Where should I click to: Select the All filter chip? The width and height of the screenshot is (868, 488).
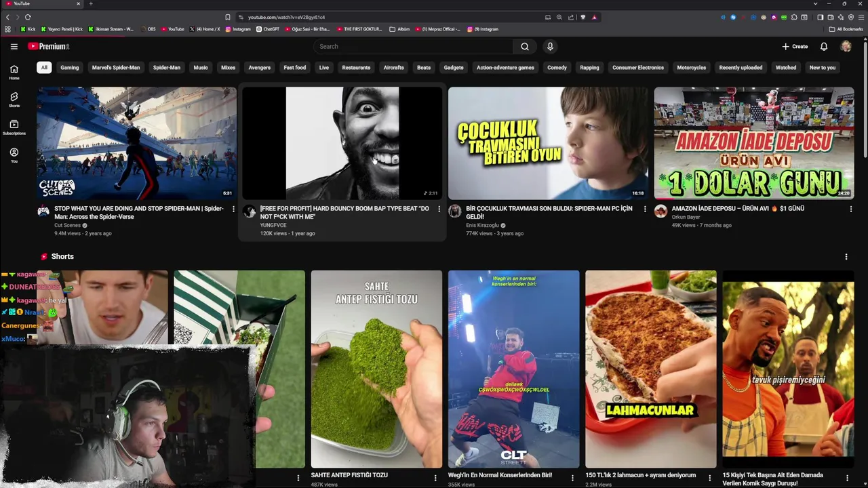[x=44, y=68]
